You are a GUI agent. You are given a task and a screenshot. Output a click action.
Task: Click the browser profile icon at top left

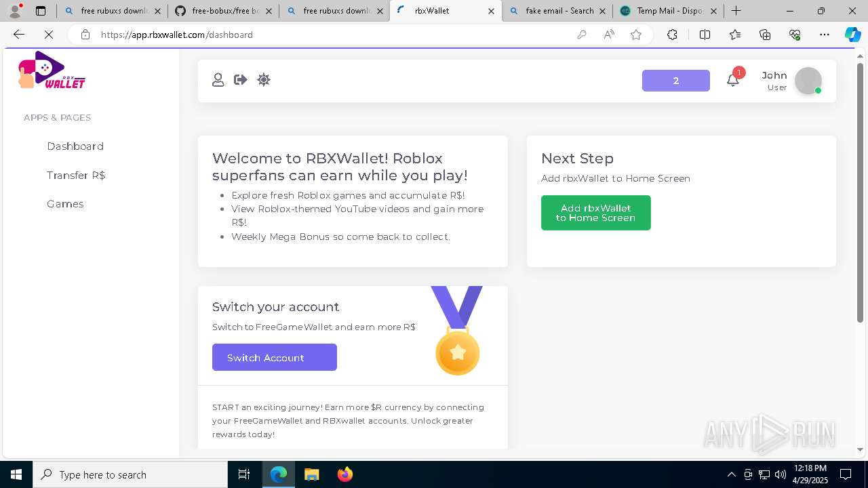point(15,11)
